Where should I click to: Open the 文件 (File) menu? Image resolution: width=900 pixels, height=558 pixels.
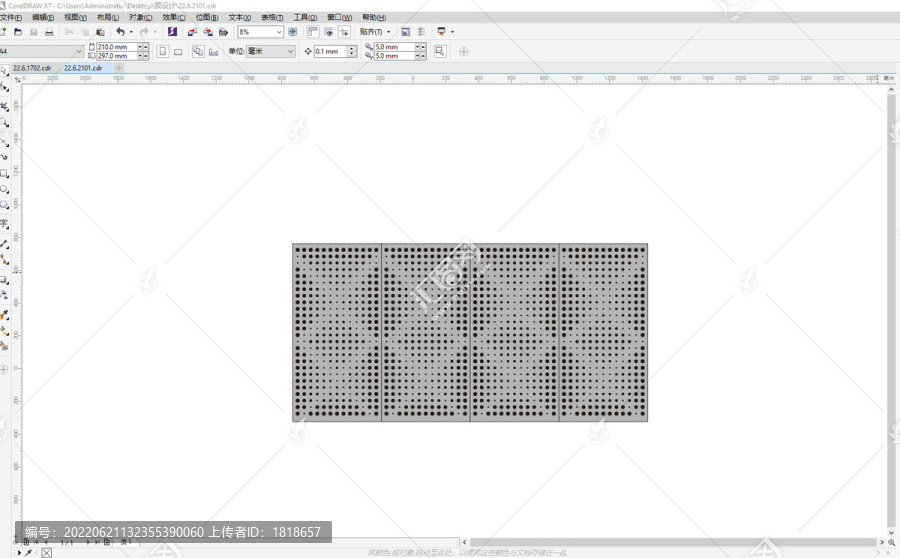pyautogui.click(x=11, y=18)
